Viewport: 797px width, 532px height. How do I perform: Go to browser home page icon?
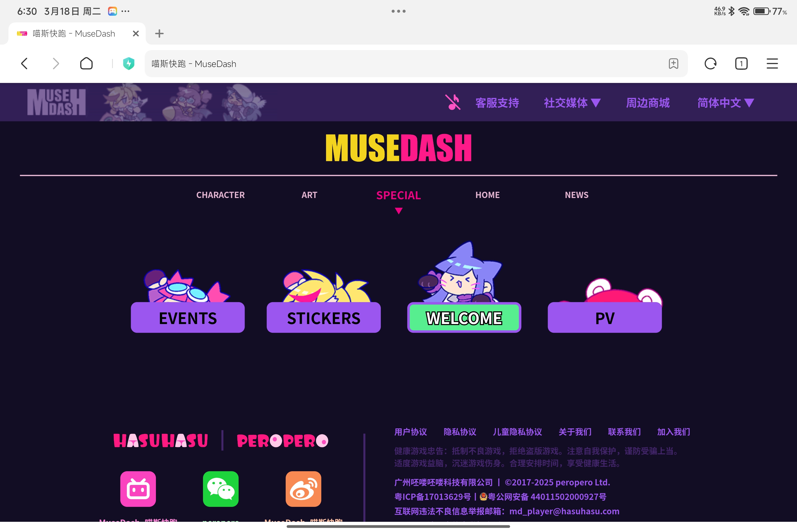pyautogui.click(x=86, y=64)
